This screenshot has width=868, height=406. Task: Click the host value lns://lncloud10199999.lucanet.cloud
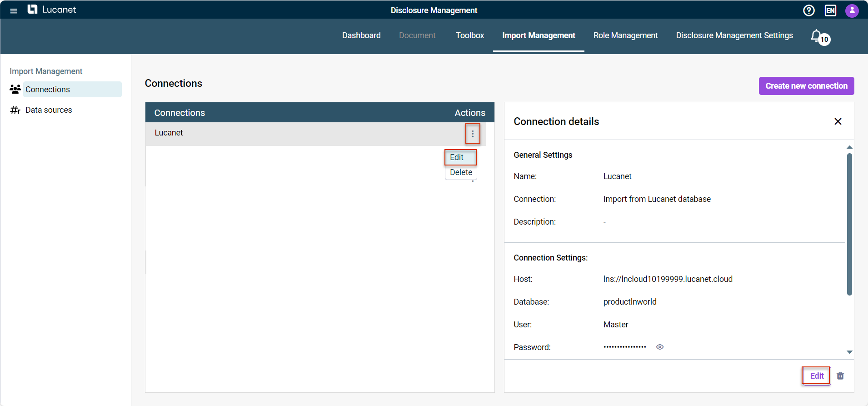coord(668,279)
